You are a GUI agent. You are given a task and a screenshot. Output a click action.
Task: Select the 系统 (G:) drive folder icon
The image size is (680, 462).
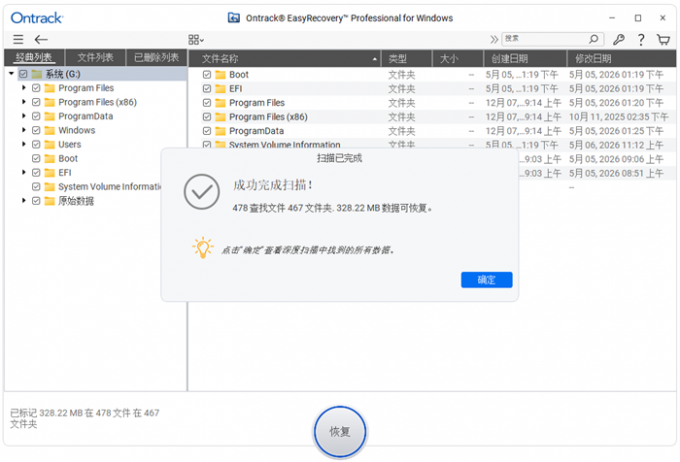[37, 74]
